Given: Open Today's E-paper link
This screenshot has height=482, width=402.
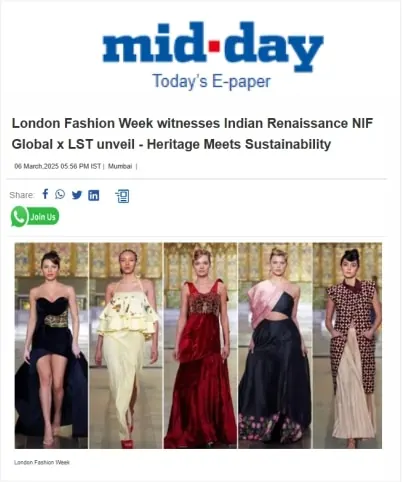Looking at the screenshot, I should click(x=211, y=81).
